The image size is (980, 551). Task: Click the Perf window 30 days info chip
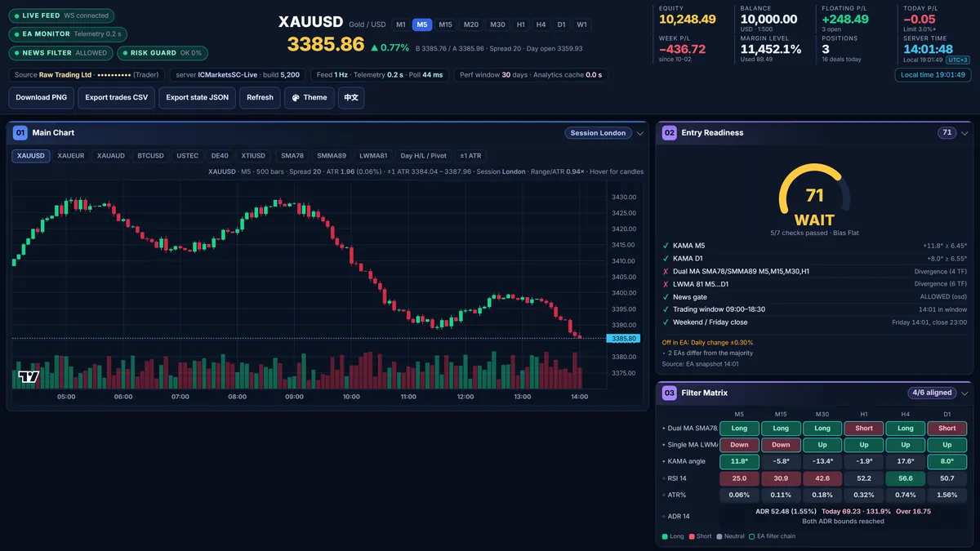click(531, 75)
